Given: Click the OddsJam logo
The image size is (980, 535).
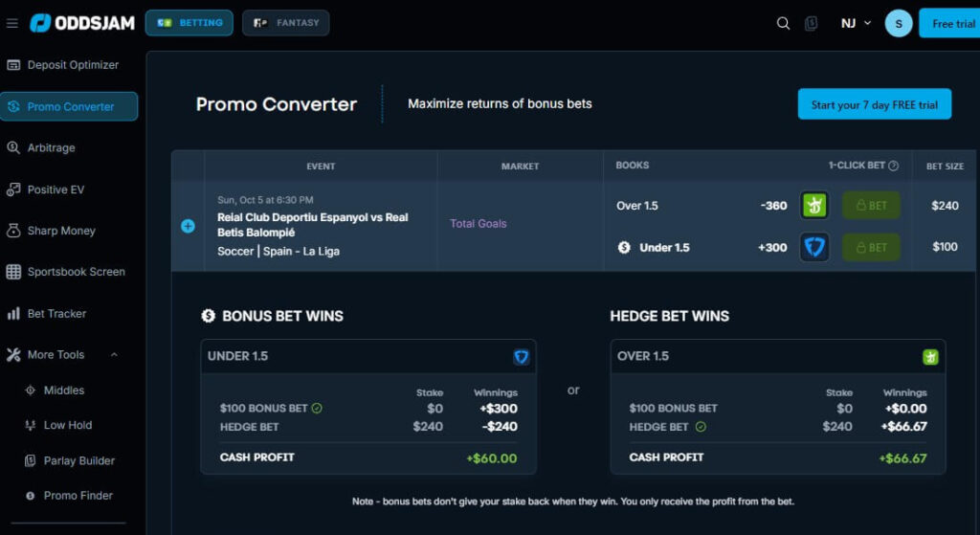Looking at the screenshot, I should [x=81, y=23].
